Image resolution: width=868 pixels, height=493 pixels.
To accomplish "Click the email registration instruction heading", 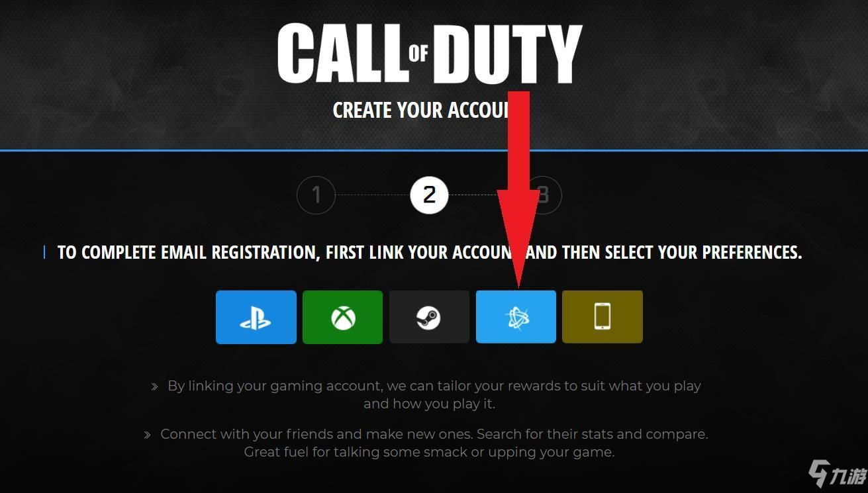I will coord(430,252).
